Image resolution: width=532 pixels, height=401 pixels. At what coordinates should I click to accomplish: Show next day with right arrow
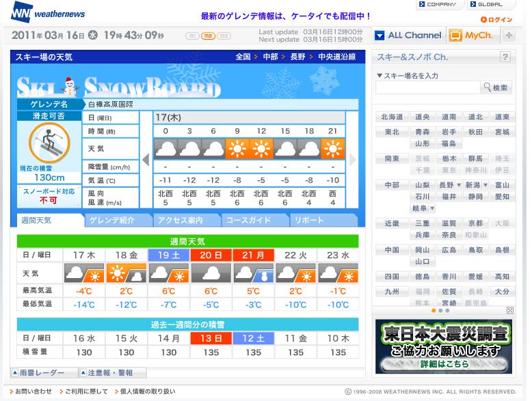pyautogui.click(x=353, y=159)
